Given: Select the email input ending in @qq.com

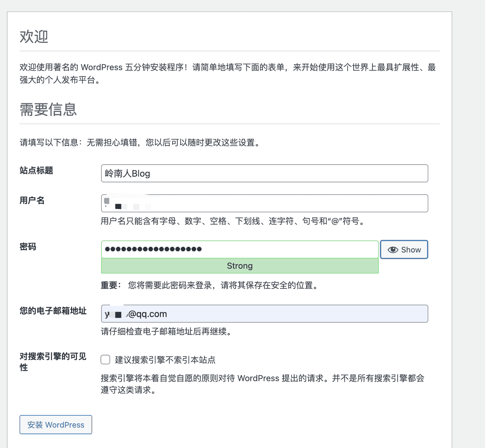Looking at the screenshot, I should [264, 314].
